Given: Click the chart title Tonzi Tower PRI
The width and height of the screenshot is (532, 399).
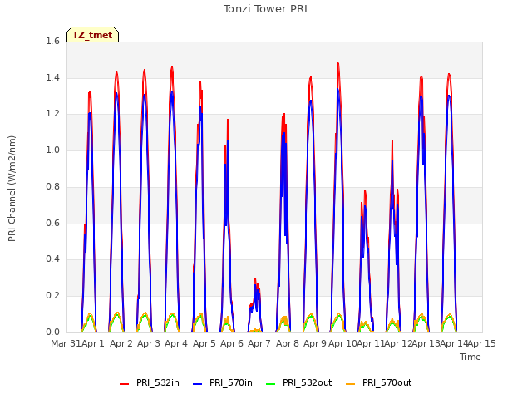Looking at the screenshot, I should pyautogui.click(x=265, y=9).
